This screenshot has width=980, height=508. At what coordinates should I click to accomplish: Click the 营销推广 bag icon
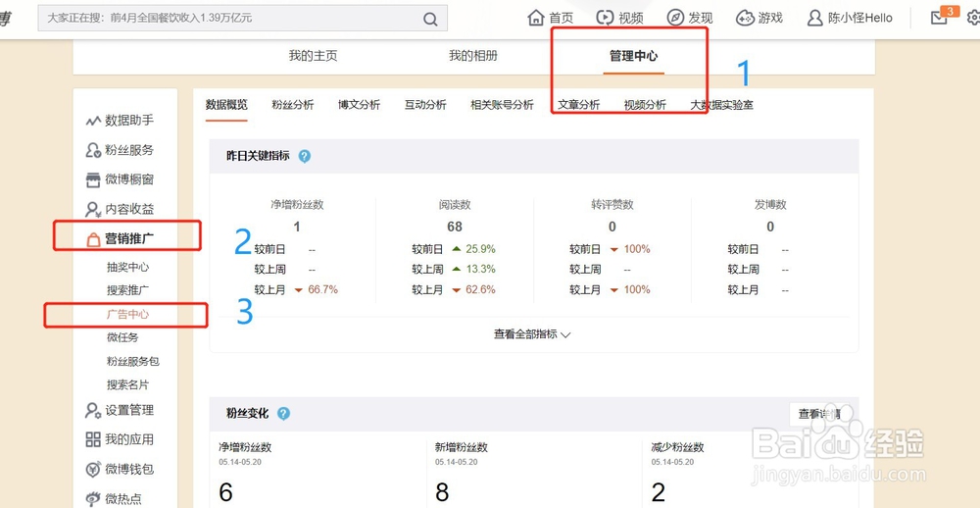click(x=93, y=238)
